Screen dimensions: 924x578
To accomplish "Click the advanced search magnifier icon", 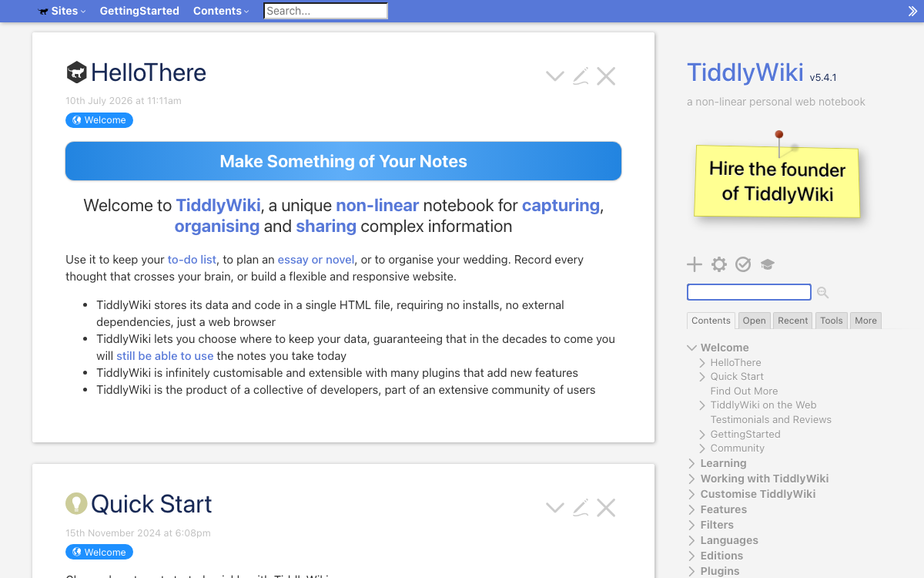I will coord(823,292).
